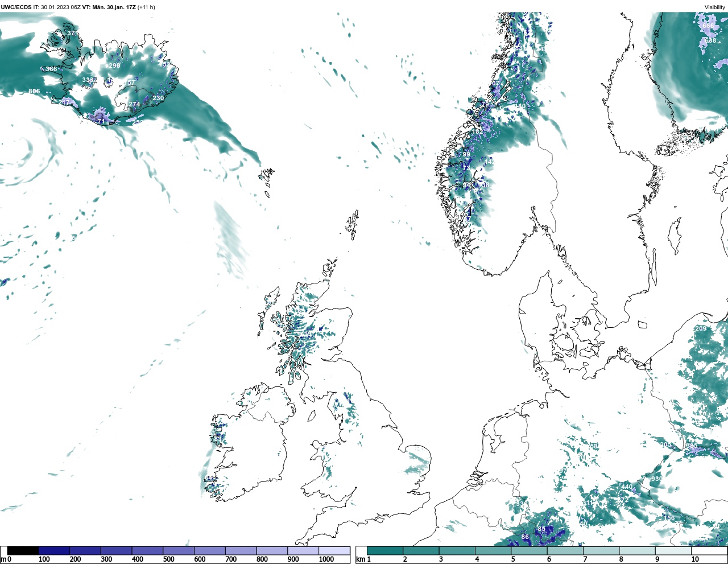Click the '274' value over southern Iceland
Screen dimensions: 728x564
coord(134,105)
